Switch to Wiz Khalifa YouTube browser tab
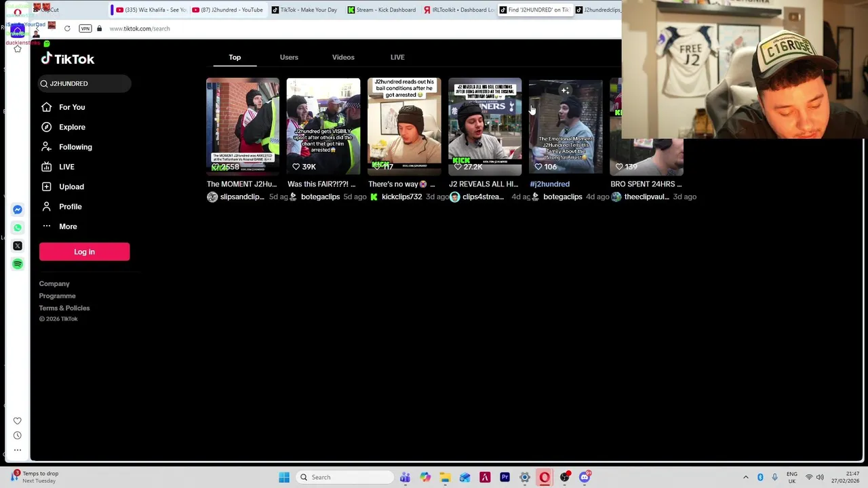This screenshot has height=488, width=868. pyautogui.click(x=150, y=9)
